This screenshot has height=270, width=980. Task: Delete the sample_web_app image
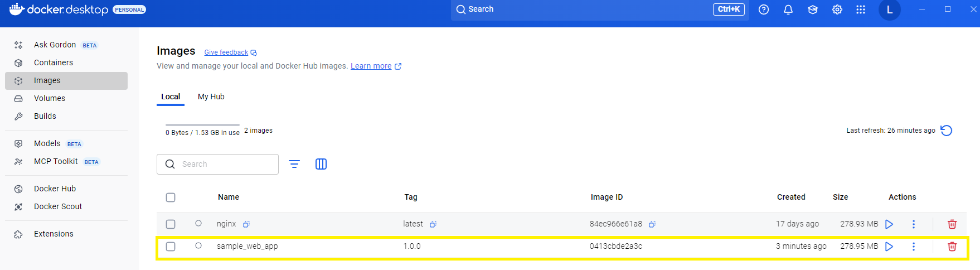pyautogui.click(x=952, y=247)
